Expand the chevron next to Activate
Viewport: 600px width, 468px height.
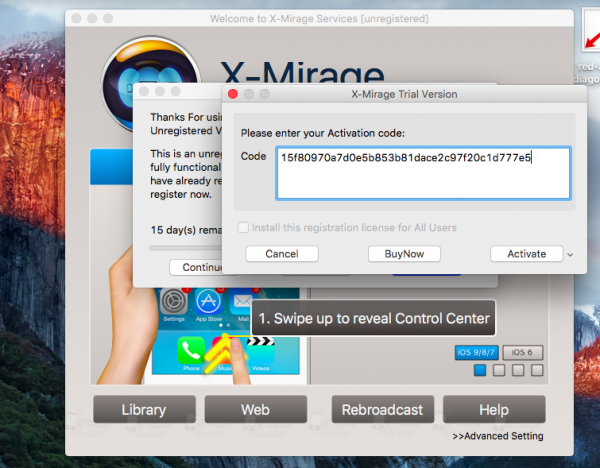(x=570, y=255)
